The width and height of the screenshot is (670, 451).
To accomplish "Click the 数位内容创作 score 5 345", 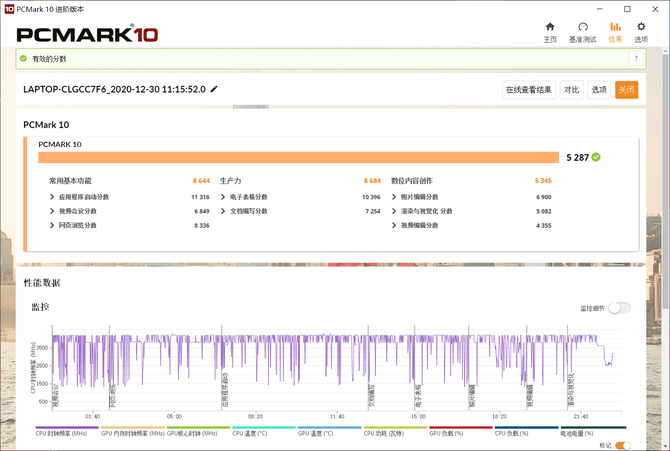I will (x=543, y=181).
